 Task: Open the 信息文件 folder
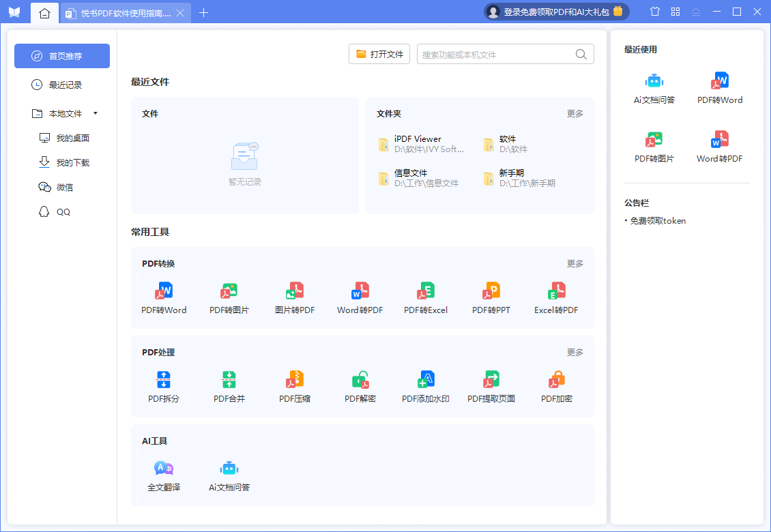(x=419, y=178)
